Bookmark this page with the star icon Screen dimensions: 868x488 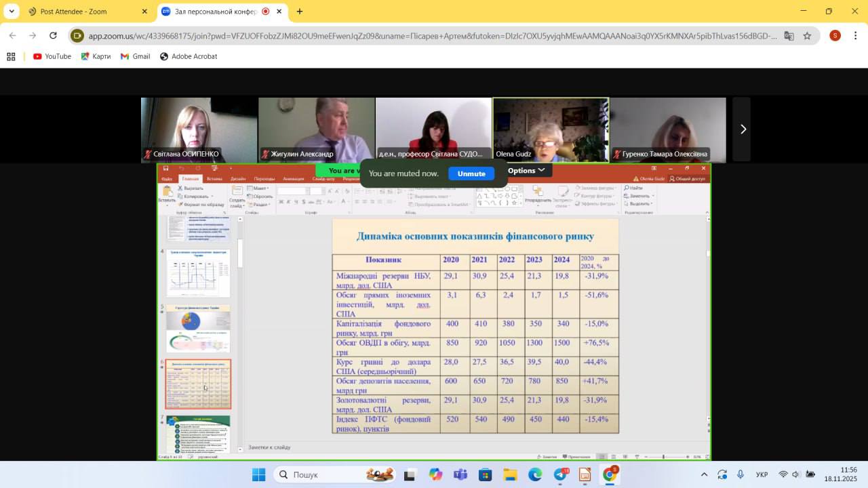(x=807, y=36)
